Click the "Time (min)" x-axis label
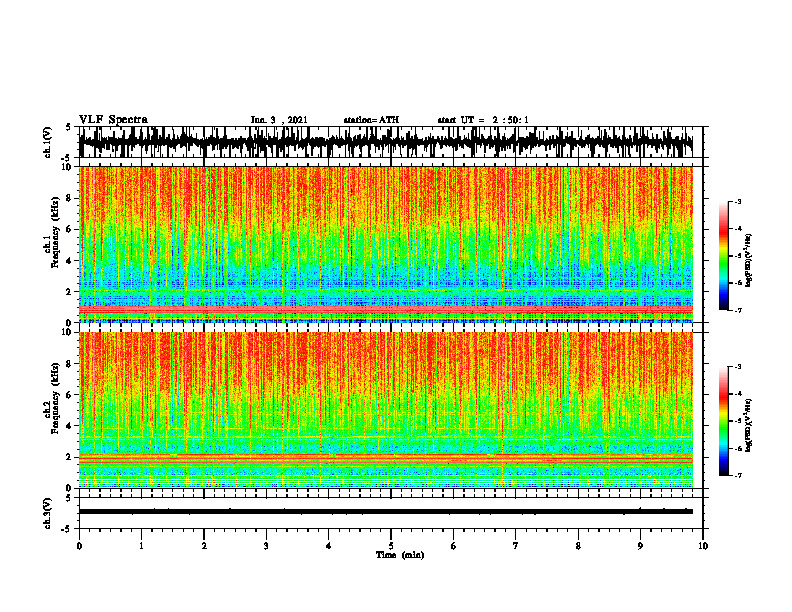This screenshot has height=612, width=792. (x=400, y=555)
